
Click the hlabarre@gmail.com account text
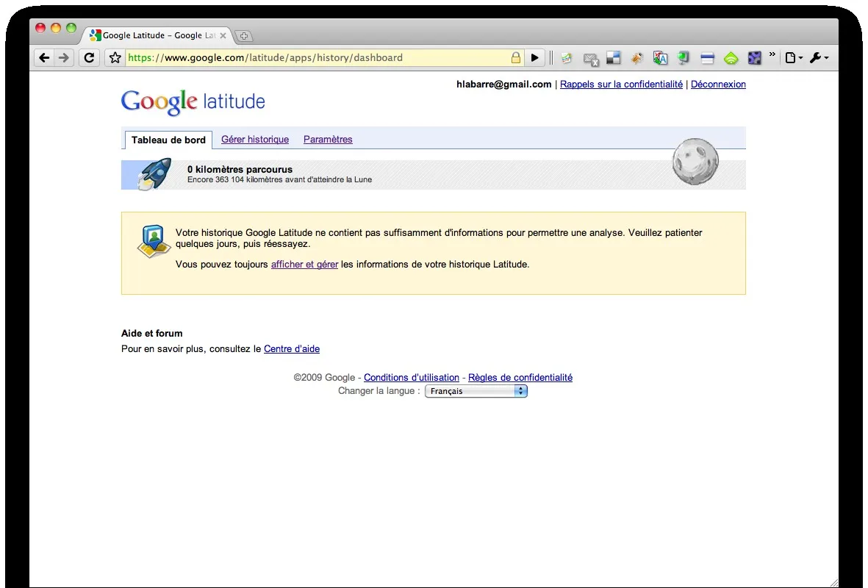[x=503, y=85]
